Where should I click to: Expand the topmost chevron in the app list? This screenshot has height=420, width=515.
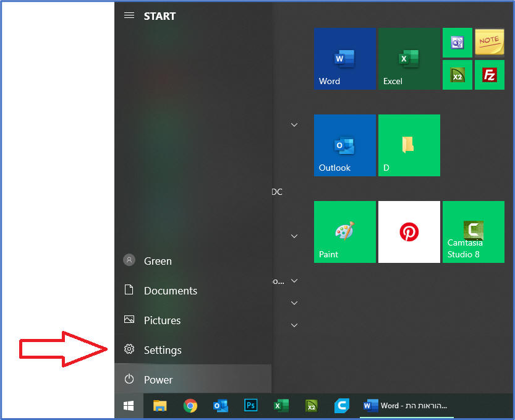[x=294, y=125]
